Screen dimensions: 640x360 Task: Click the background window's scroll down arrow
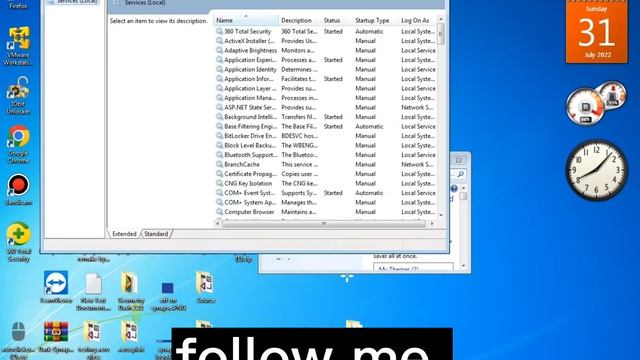pyautogui.click(x=463, y=266)
